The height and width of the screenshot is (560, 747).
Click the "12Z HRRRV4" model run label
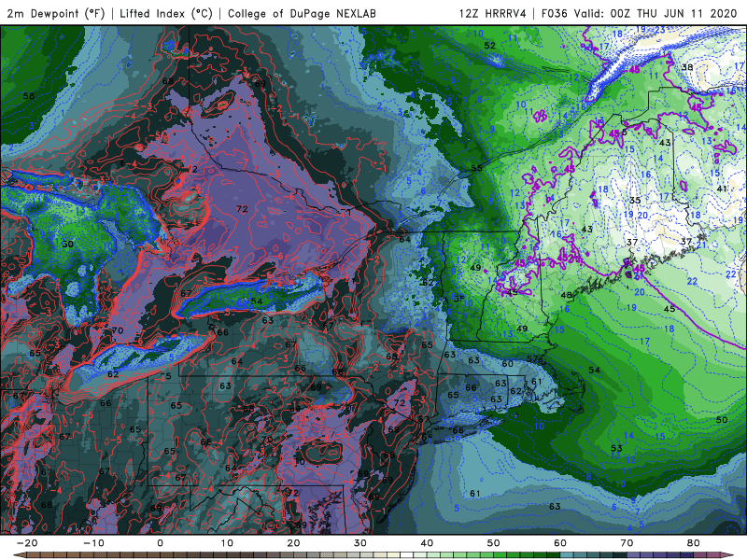pos(493,13)
